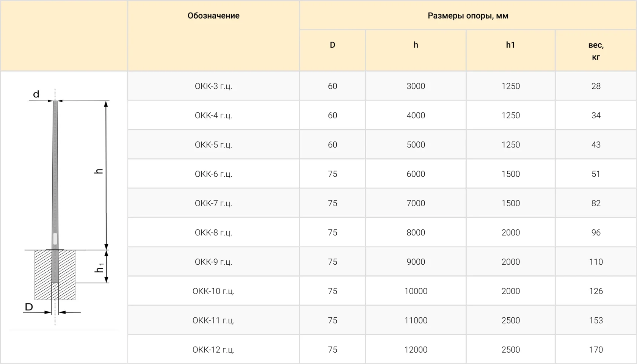Select the 10000 height value cell
Image resolution: width=637 pixels, height=364 pixels.
(x=416, y=291)
